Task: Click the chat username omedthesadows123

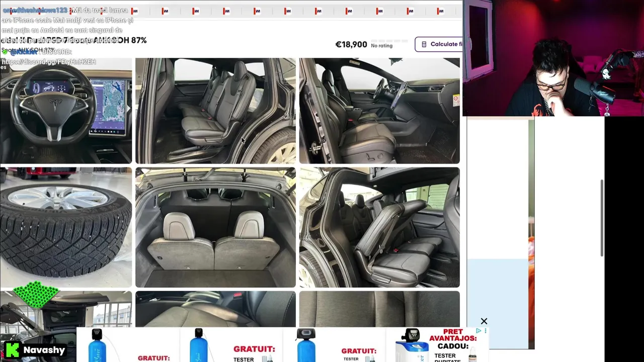Action: pos(35,11)
